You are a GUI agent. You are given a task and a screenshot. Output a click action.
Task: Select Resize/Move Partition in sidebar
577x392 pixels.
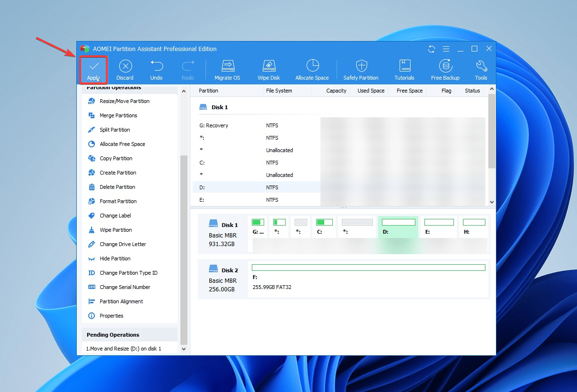124,101
